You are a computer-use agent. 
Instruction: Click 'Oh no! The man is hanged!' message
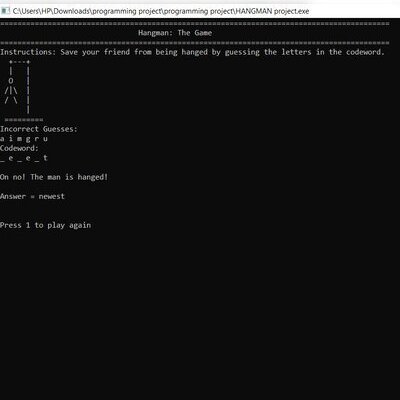[54, 177]
